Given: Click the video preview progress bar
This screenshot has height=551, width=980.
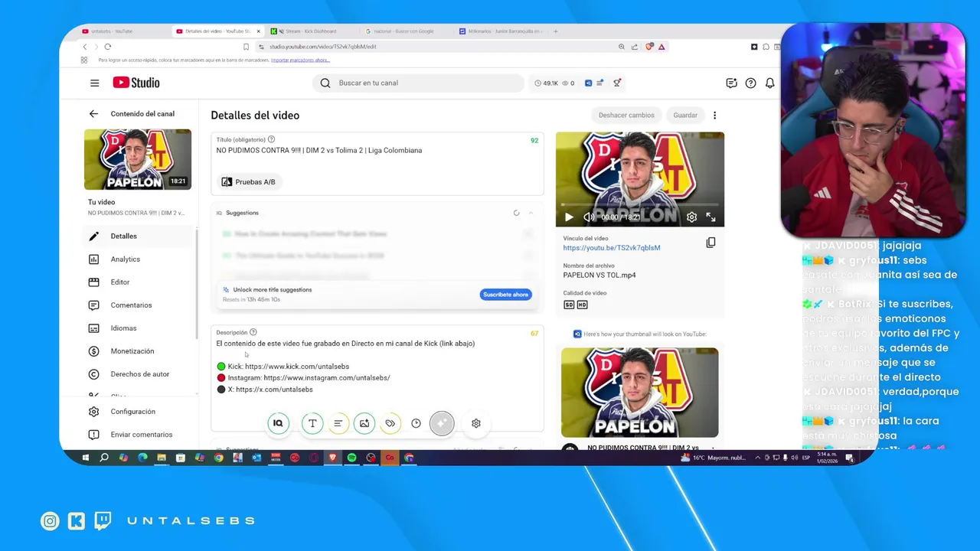Looking at the screenshot, I should [x=640, y=205].
